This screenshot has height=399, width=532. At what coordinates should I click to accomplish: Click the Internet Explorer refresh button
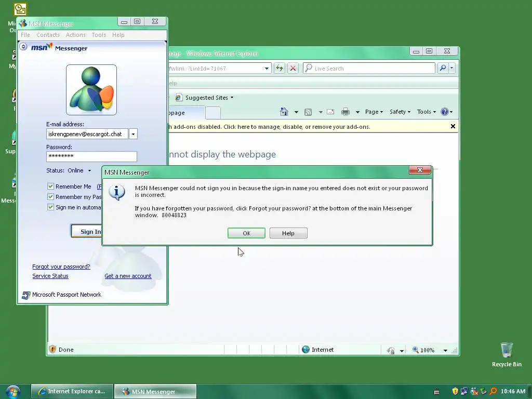coord(279,68)
